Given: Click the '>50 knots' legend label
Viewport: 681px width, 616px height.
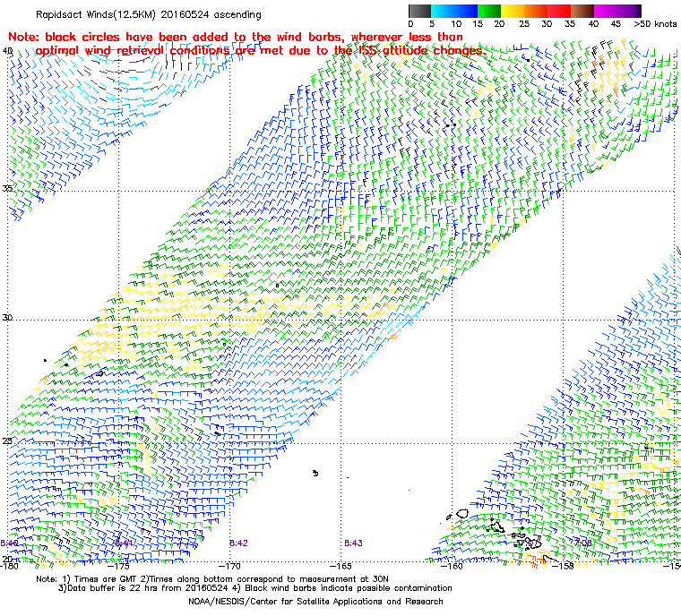Looking at the screenshot, I should (655, 24).
